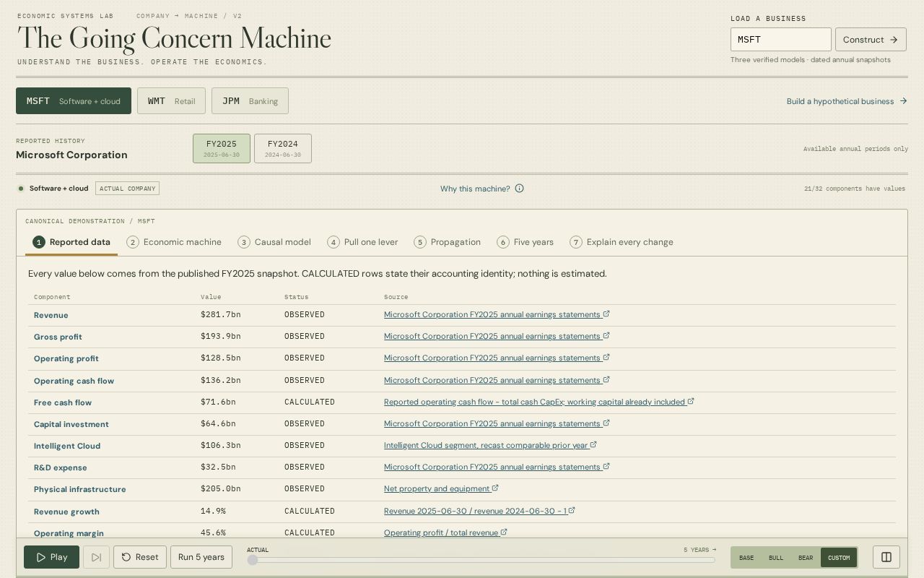Go to the Causal model tab
The image size is (924, 578).
point(274,242)
